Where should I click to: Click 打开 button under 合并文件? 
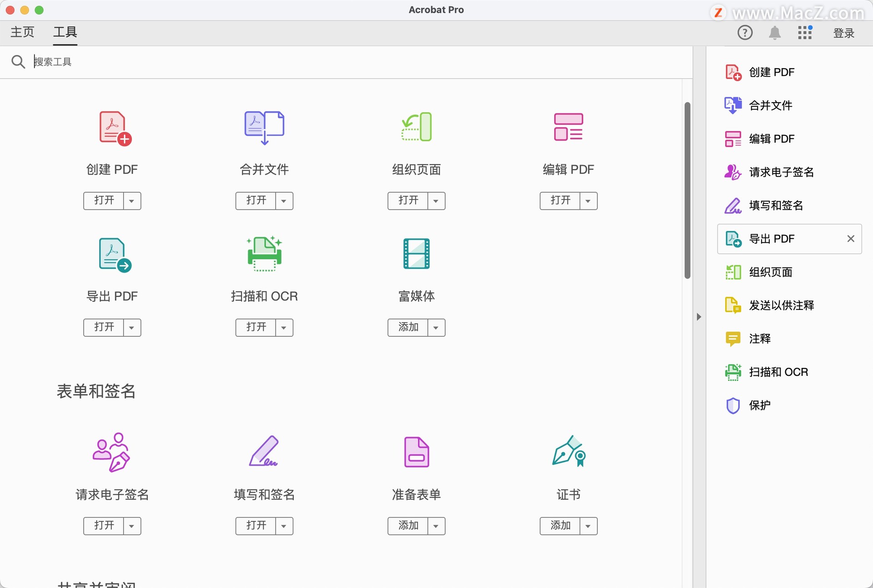(256, 201)
